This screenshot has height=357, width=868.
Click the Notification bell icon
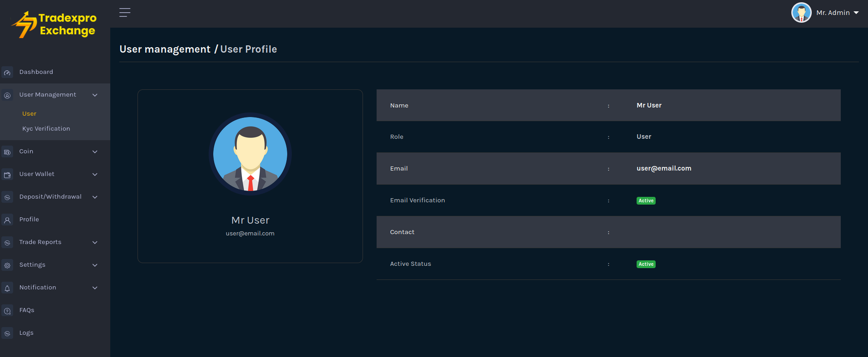click(x=7, y=288)
